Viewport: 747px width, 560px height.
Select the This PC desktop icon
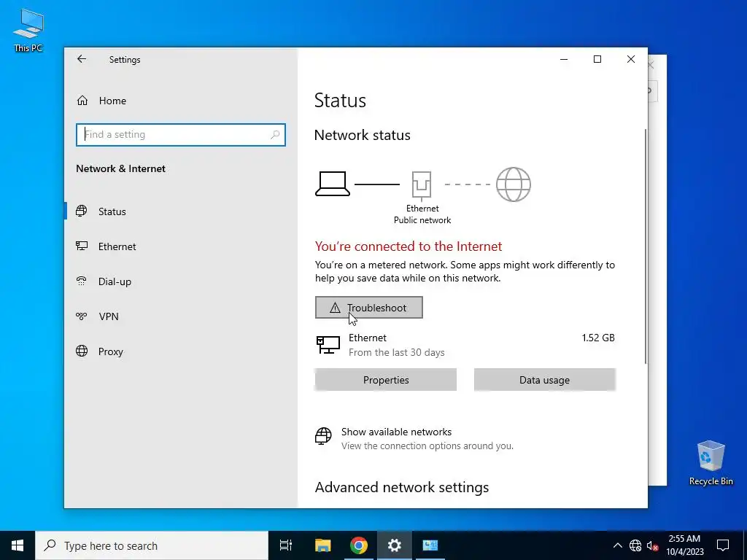pos(28,31)
